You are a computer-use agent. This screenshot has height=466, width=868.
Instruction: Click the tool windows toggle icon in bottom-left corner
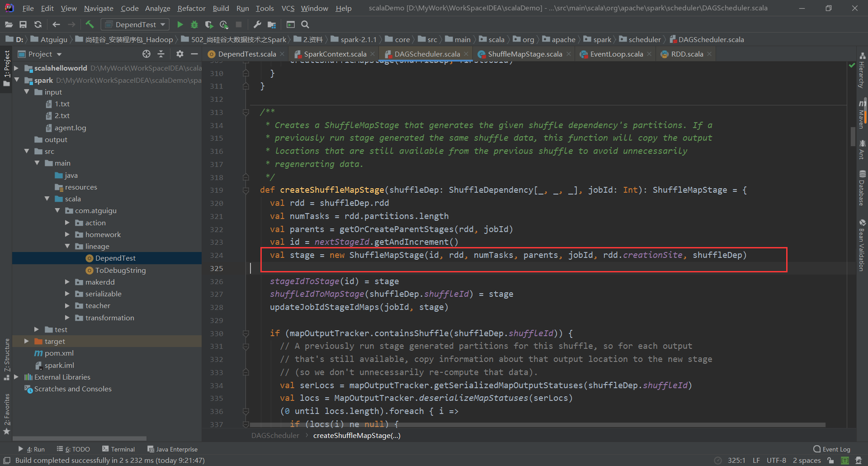7,460
